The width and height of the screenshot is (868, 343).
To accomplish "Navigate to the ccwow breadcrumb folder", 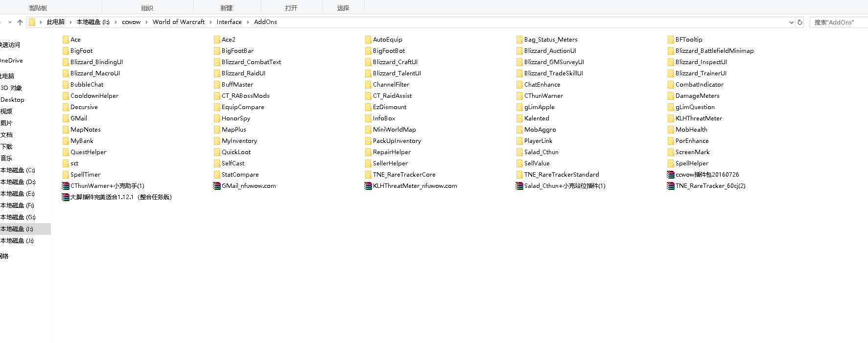I will pos(131,22).
